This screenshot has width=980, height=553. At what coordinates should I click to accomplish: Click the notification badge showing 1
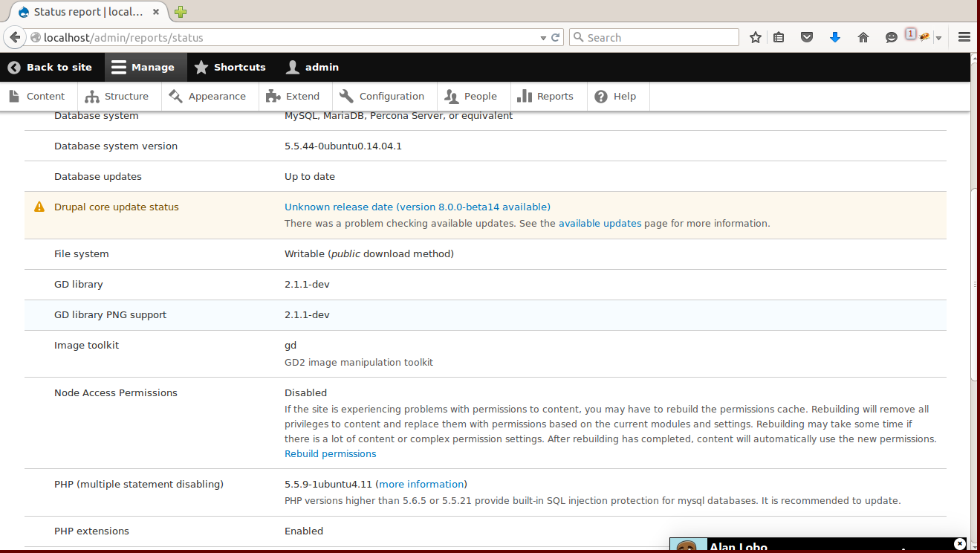coord(910,33)
